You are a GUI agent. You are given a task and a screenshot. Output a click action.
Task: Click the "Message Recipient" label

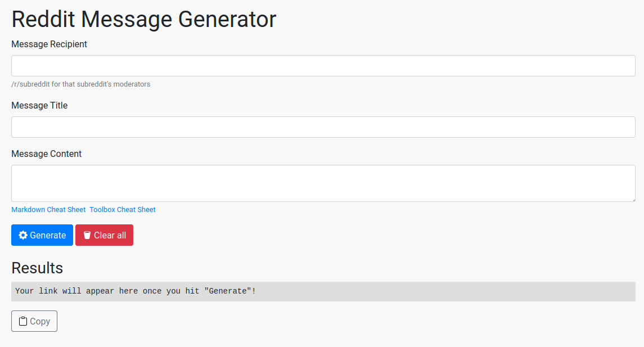click(49, 44)
